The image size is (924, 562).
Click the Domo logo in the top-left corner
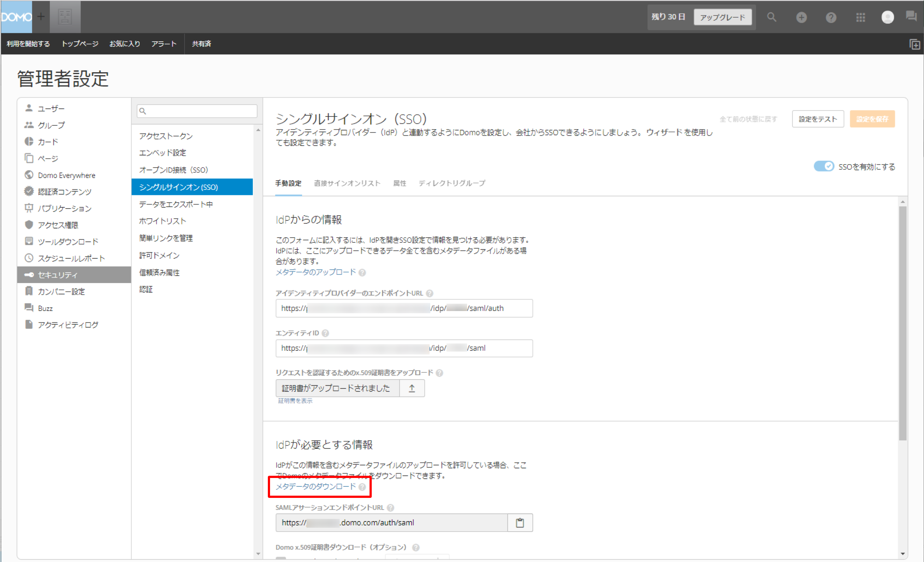point(16,17)
